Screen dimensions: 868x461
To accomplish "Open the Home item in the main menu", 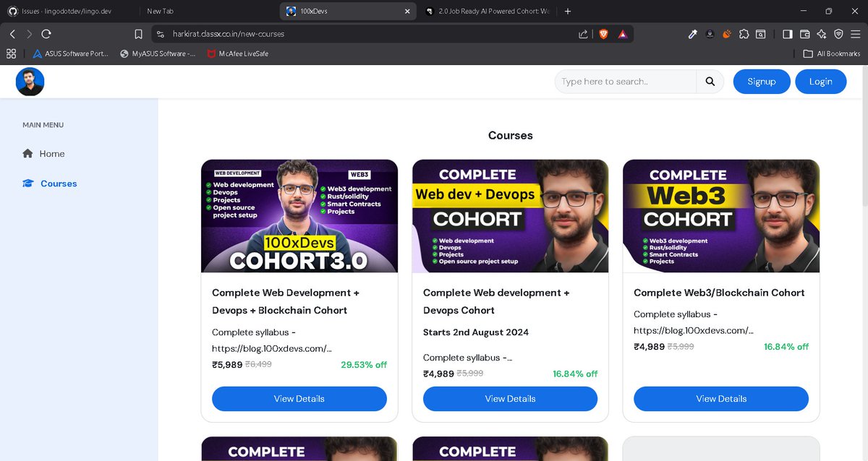I will click(x=43, y=153).
